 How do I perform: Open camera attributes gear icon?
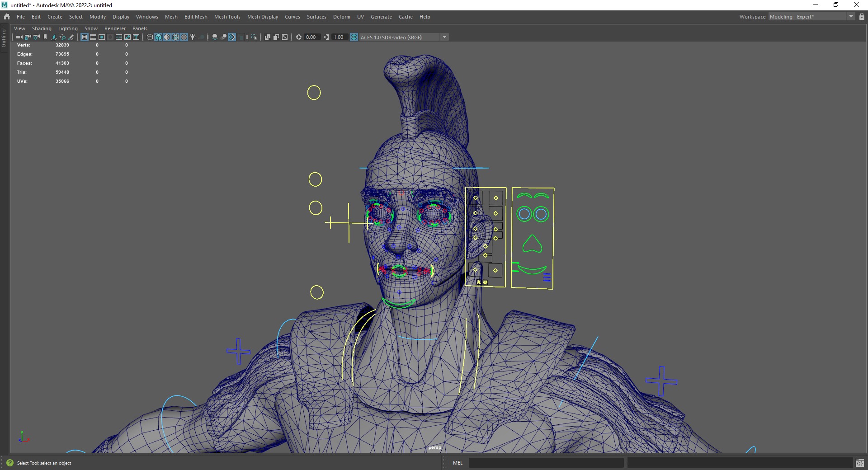coord(36,37)
